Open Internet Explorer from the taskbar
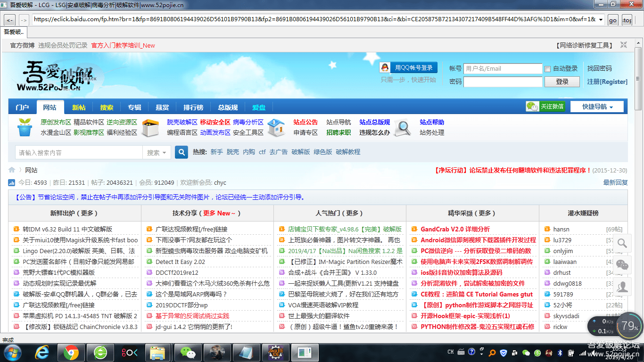Screen dimensions: 644x362 (42, 353)
